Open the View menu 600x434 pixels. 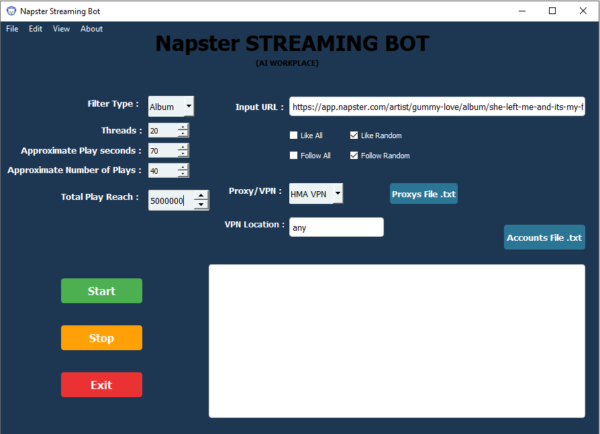pos(61,29)
